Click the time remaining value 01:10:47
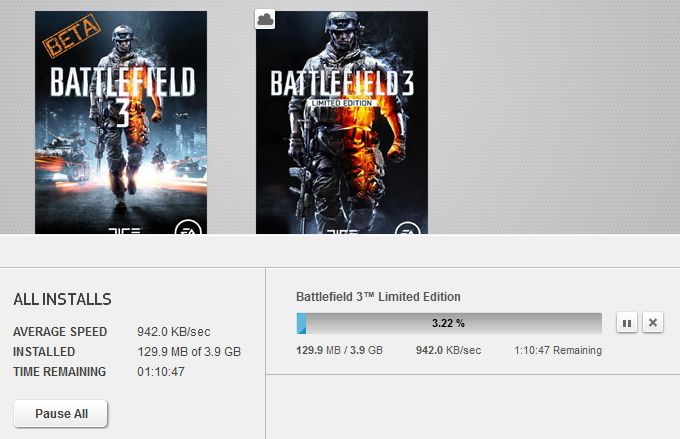680x439 pixels. click(x=160, y=372)
